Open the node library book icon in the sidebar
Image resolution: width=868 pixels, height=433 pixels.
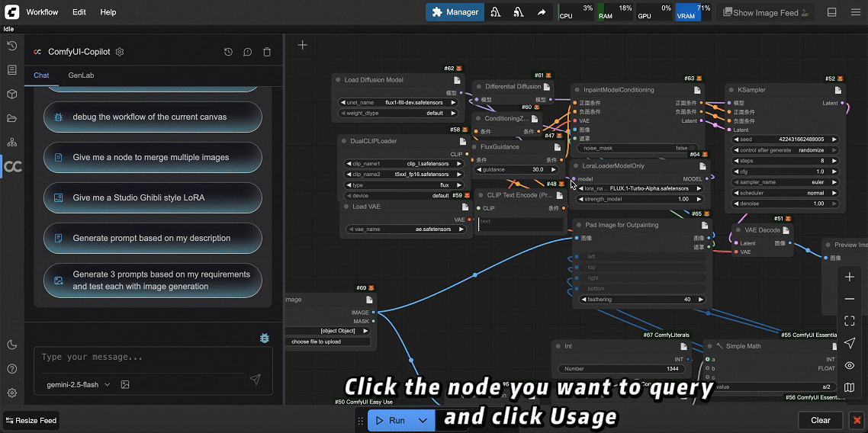tap(11, 69)
